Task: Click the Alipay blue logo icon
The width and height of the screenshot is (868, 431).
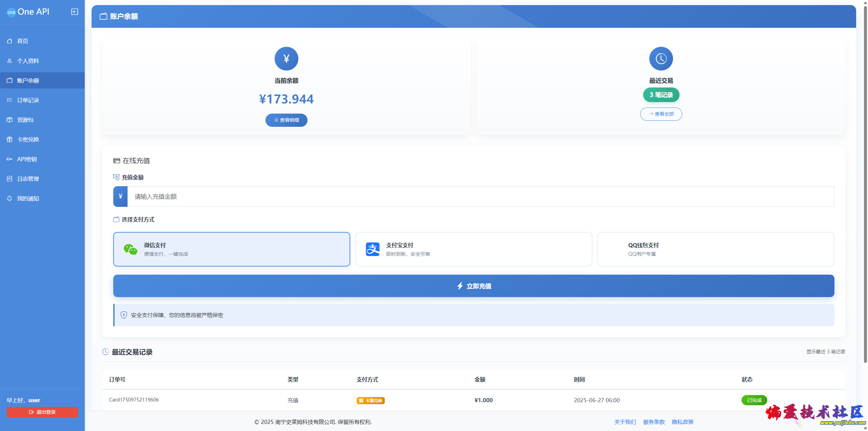Action: tap(372, 249)
